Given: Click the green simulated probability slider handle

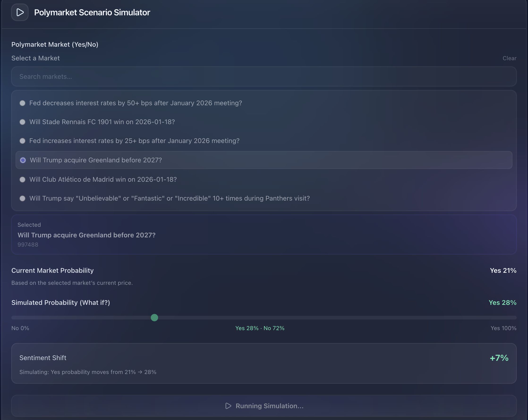Looking at the screenshot, I should (x=154, y=317).
